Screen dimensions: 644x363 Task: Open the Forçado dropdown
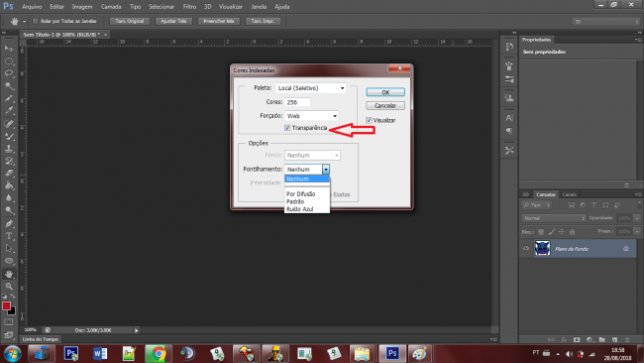[x=311, y=116]
